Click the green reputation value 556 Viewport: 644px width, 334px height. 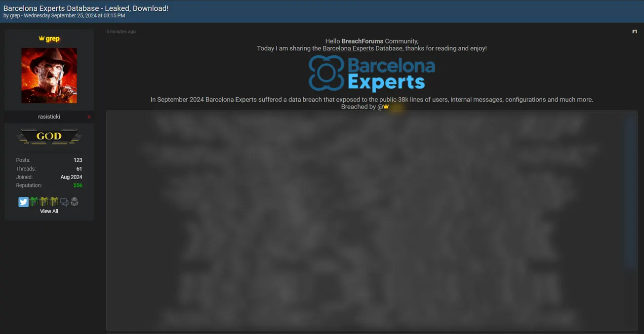(x=78, y=186)
